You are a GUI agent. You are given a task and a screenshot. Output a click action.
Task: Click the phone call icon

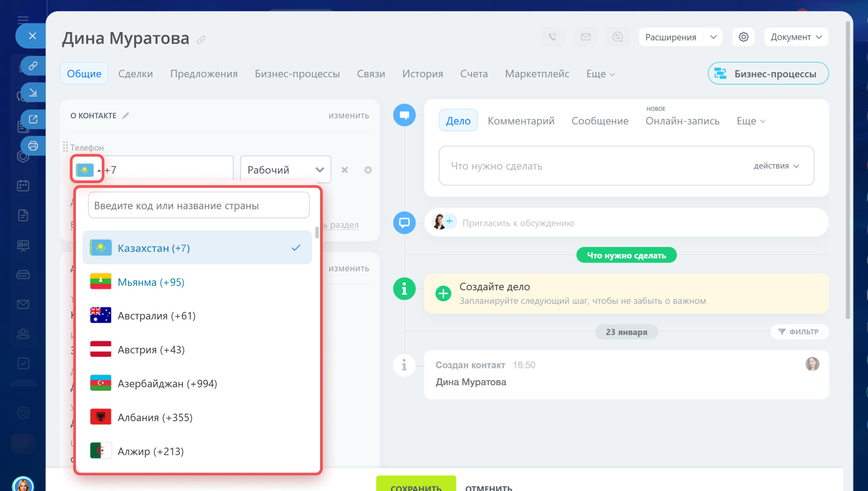point(552,37)
